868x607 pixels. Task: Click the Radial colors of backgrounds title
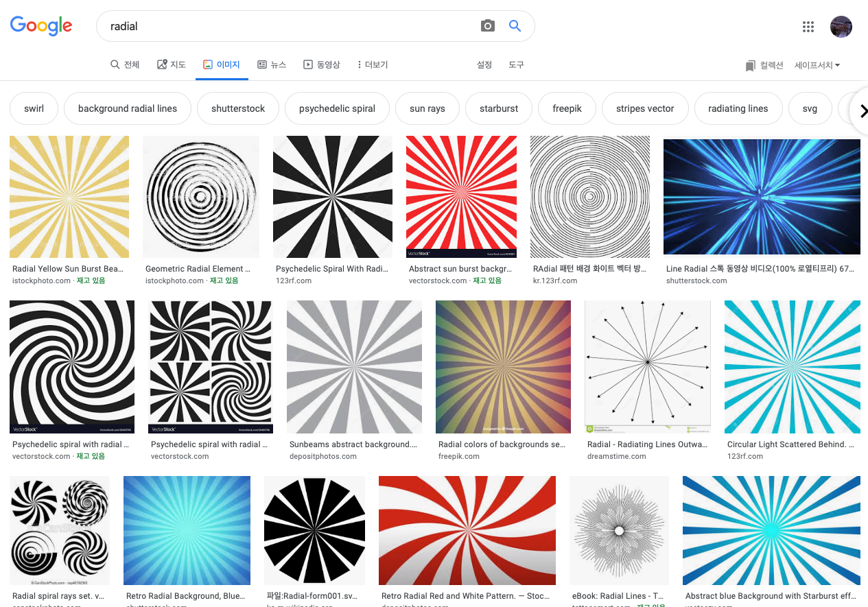[x=502, y=444]
